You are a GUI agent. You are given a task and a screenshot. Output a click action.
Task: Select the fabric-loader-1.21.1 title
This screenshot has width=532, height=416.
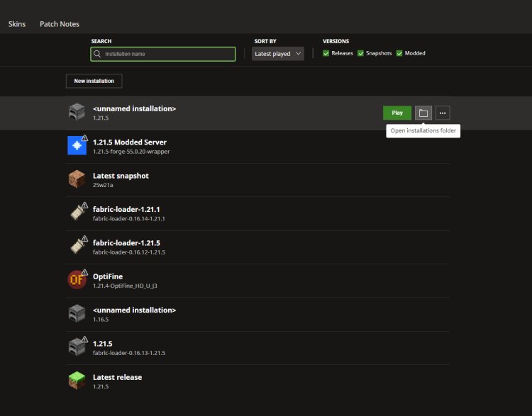[x=126, y=210]
